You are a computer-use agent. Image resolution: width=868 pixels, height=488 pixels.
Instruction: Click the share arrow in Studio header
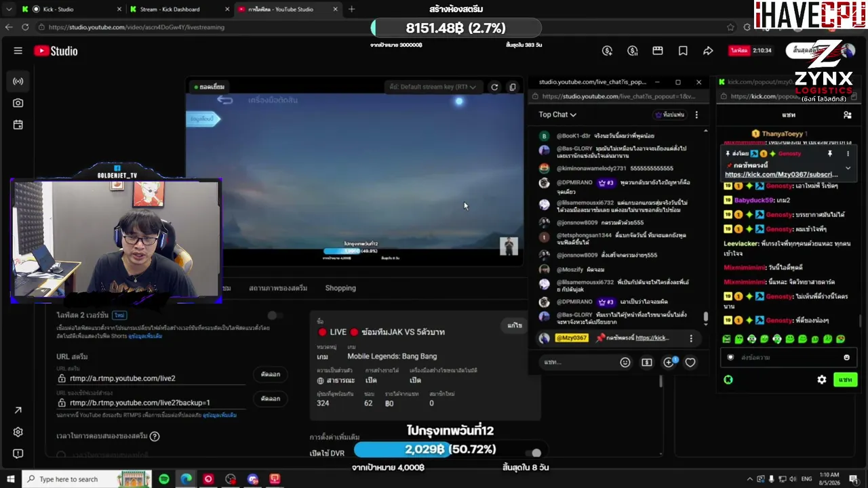(708, 51)
